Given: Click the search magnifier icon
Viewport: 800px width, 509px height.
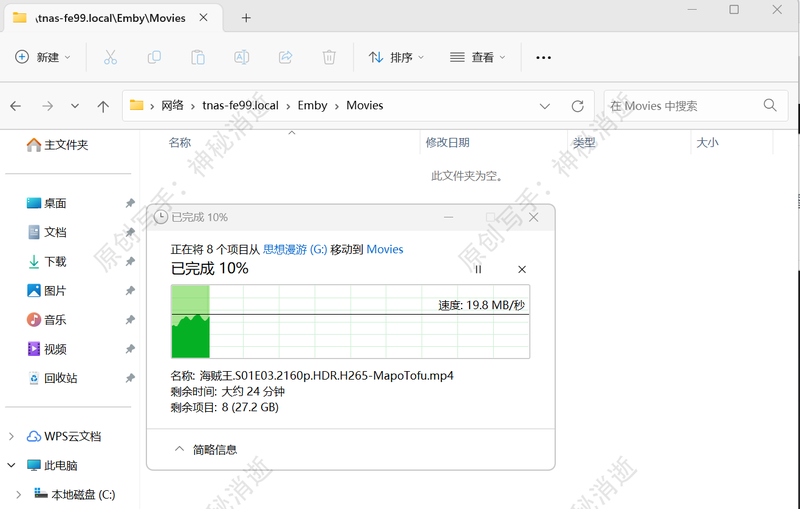Looking at the screenshot, I should (770, 106).
